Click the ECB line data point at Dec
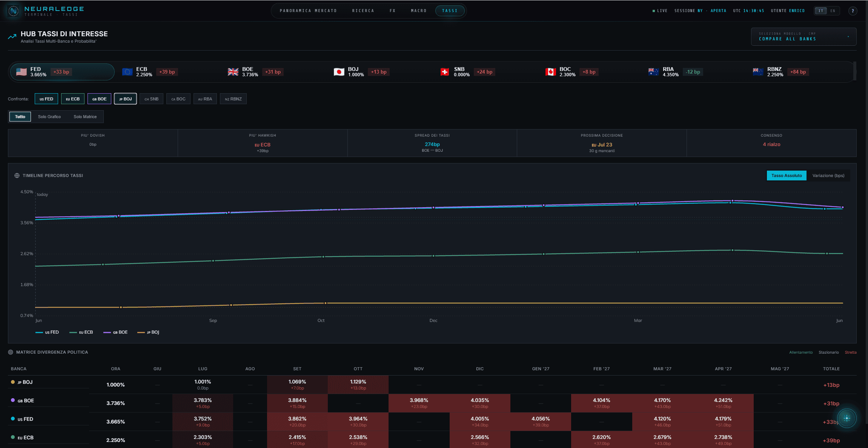868x448 pixels. pyautogui.click(x=433, y=256)
